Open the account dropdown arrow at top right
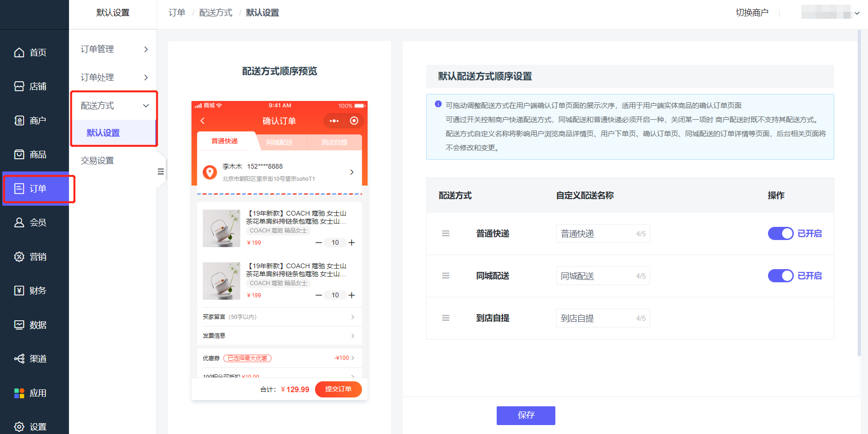868x434 pixels. tap(857, 13)
